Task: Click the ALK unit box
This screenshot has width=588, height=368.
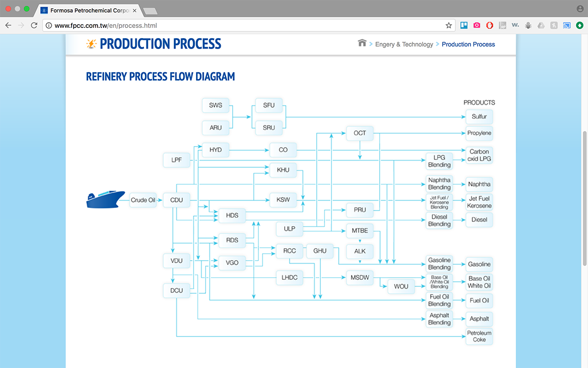Action: [x=360, y=251]
